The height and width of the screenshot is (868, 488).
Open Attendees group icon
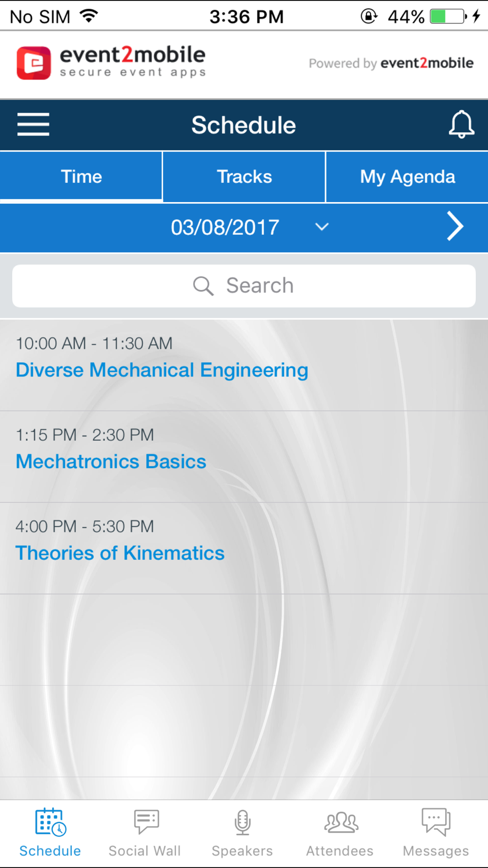[341, 822]
